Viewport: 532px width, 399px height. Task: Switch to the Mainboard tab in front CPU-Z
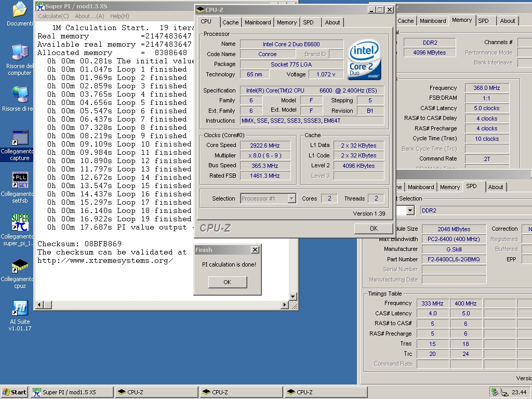tap(258, 22)
